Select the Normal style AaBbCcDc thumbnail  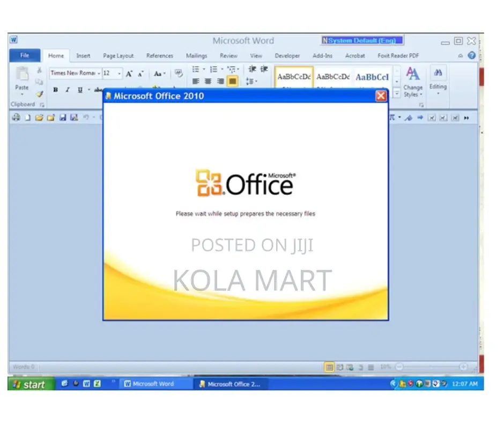click(x=294, y=77)
